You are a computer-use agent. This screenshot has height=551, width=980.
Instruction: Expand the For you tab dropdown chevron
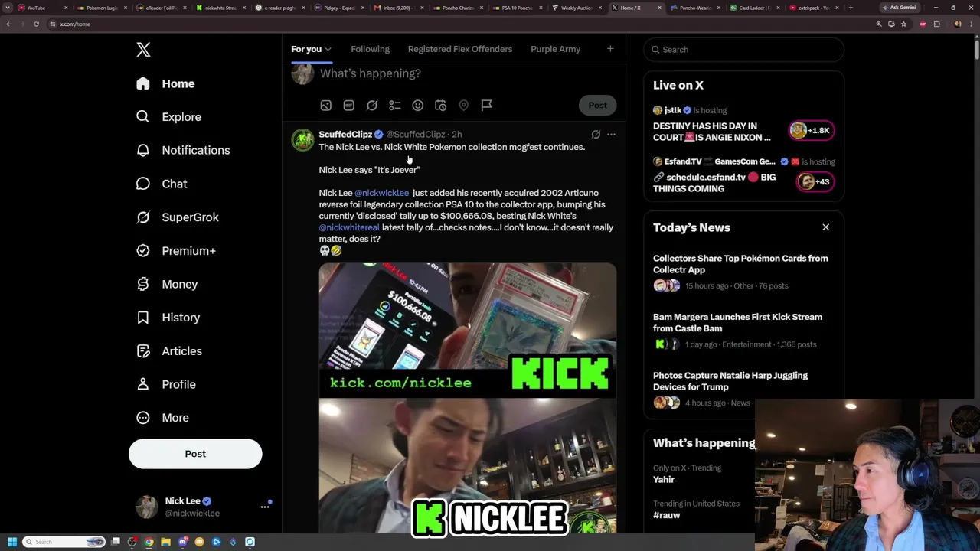328,50
